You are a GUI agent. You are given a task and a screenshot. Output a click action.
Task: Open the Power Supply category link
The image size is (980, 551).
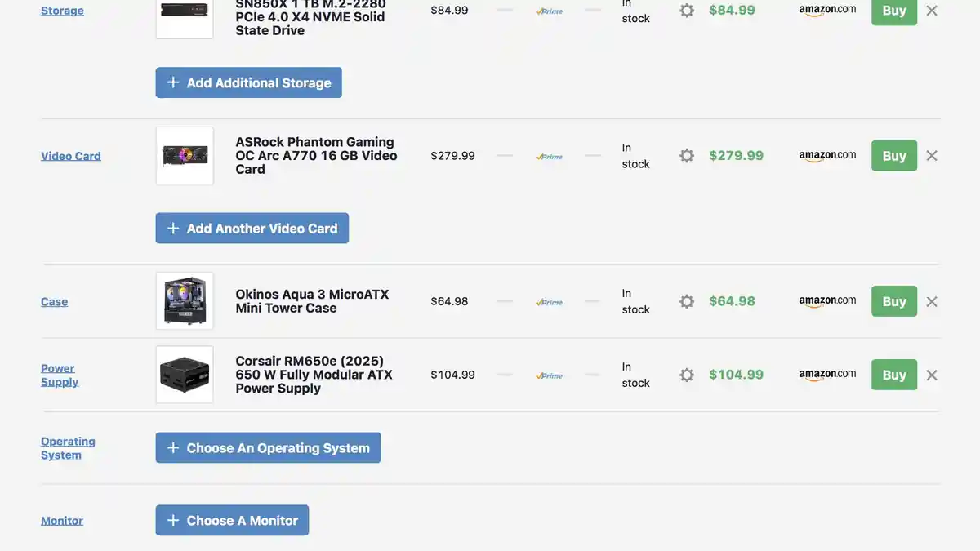[60, 375]
